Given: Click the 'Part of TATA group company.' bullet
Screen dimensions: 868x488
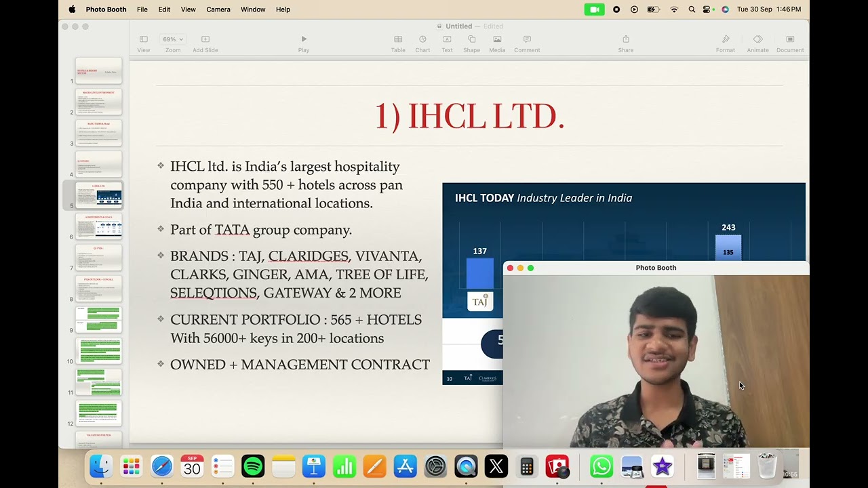Looking at the screenshot, I should [261, 230].
